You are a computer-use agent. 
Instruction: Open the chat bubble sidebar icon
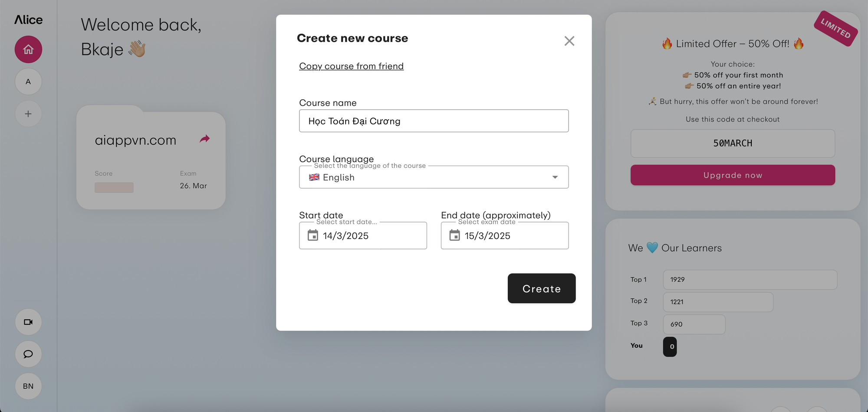[28, 354]
